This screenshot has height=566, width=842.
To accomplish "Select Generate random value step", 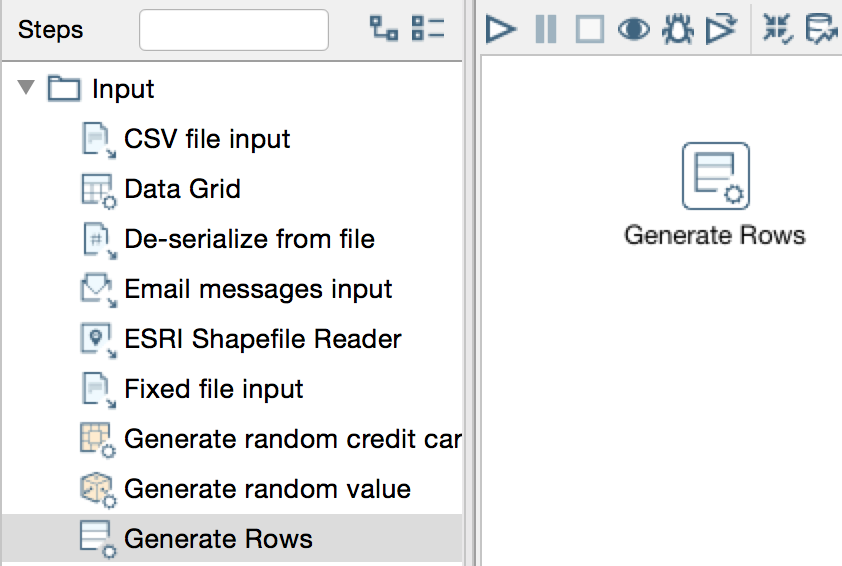I will pyautogui.click(x=267, y=489).
